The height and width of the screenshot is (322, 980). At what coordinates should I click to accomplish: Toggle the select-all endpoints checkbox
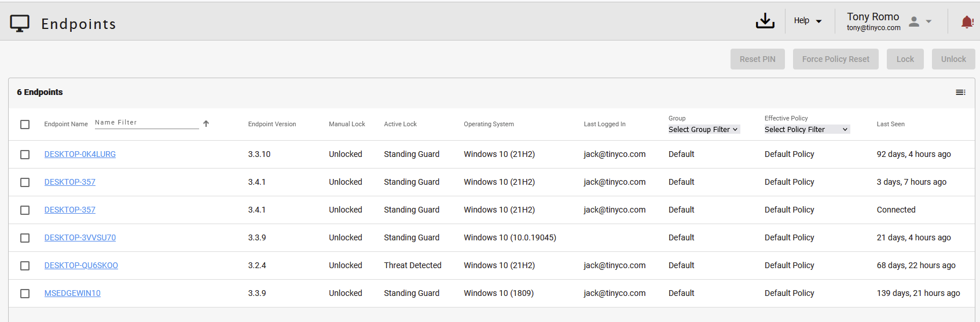tap(25, 125)
